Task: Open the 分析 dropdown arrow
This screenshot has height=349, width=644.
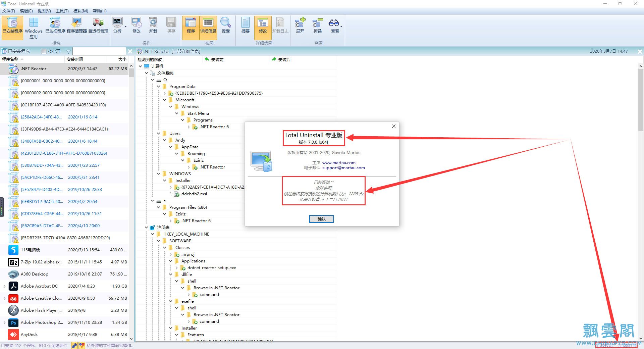Action: pyautogui.click(x=126, y=26)
